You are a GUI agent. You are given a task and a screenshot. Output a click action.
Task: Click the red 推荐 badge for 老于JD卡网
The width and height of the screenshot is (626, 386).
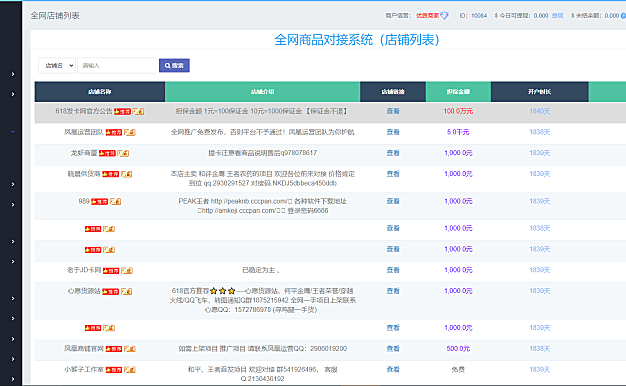(x=111, y=271)
